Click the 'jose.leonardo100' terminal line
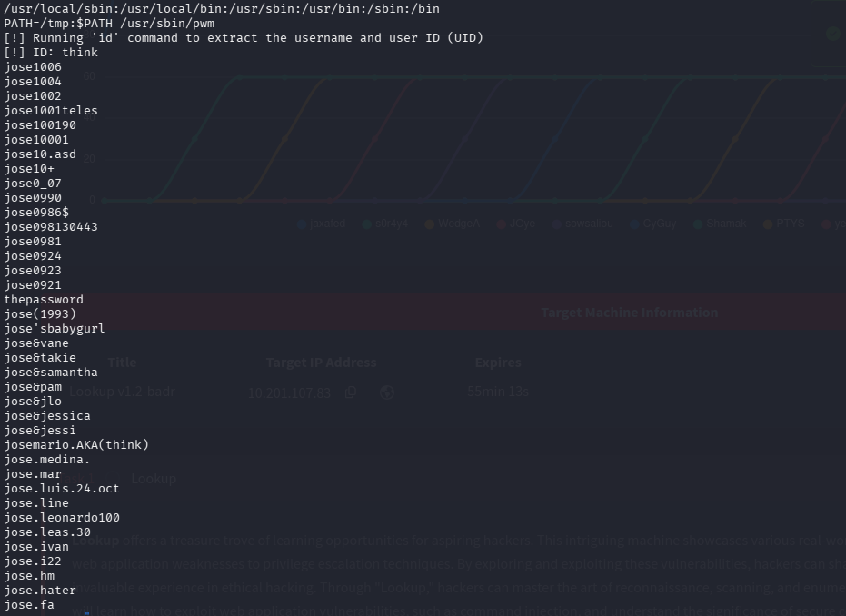846x616 pixels. (x=62, y=518)
